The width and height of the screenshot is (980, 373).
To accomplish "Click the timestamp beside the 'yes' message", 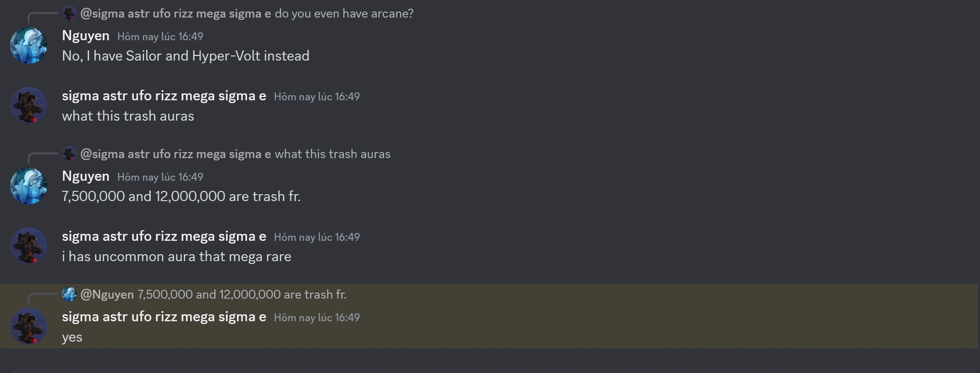I will pyautogui.click(x=317, y=318).
